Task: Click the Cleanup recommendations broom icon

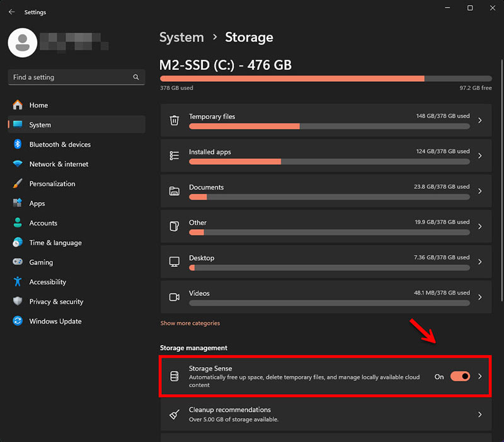Action: coord(175,415)
